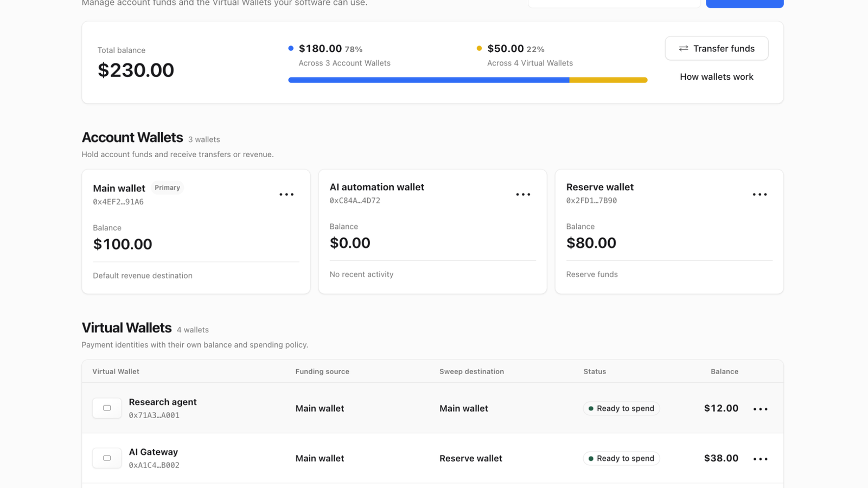Image resolution: width=868 pixels, height=488 pixels.
Task: Click the No recent activity text
Action: tap(361, 274)
